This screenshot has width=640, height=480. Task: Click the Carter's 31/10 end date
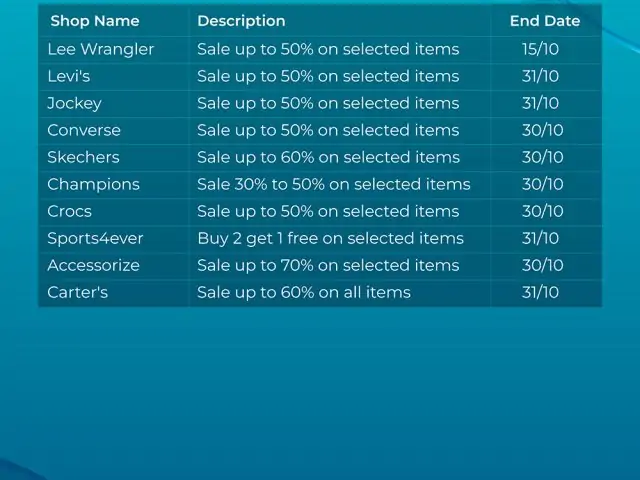pos(541,292)
